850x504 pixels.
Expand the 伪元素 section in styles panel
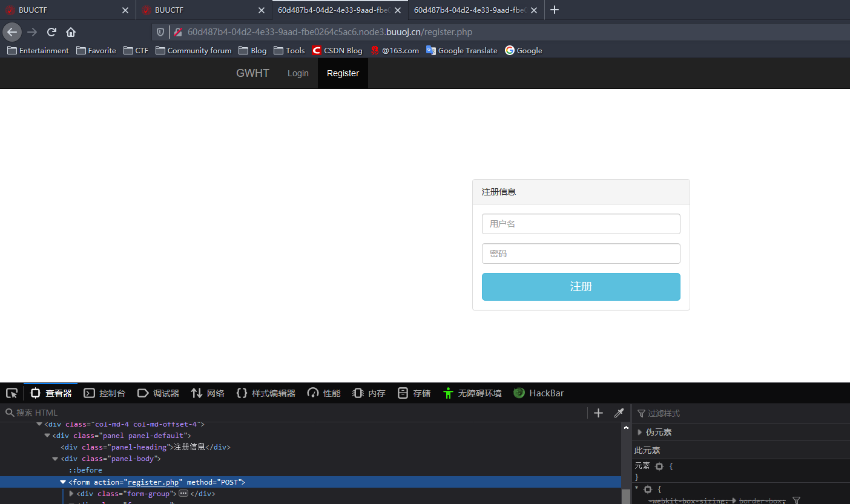click(640, 431)
